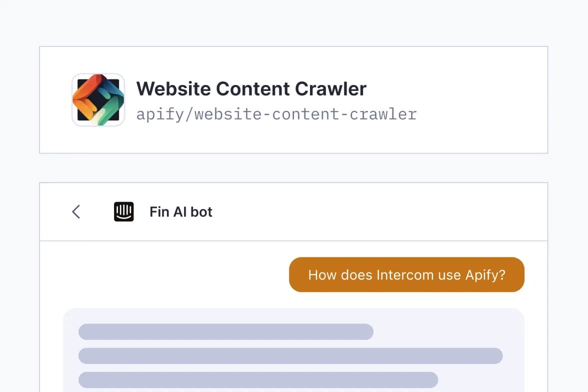Open the Website Content Crawler title
Screen dimensions: 588x392
click(251, 89)
